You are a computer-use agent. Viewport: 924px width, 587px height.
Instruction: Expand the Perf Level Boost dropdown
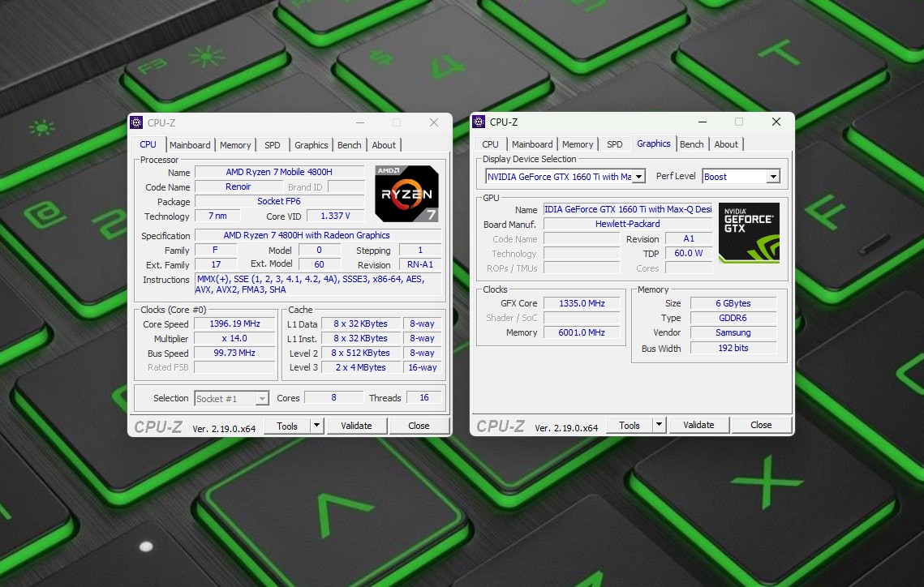pos(772,177)
